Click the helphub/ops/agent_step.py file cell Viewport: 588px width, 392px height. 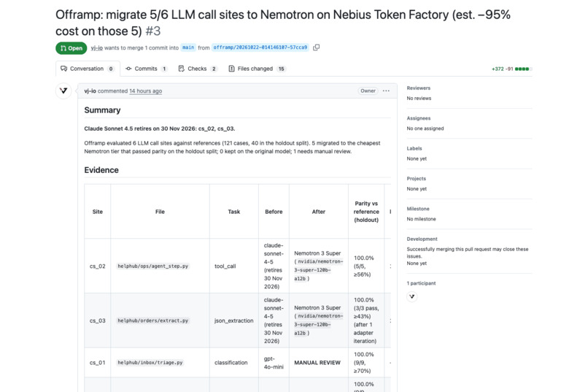tap(160, 266)
